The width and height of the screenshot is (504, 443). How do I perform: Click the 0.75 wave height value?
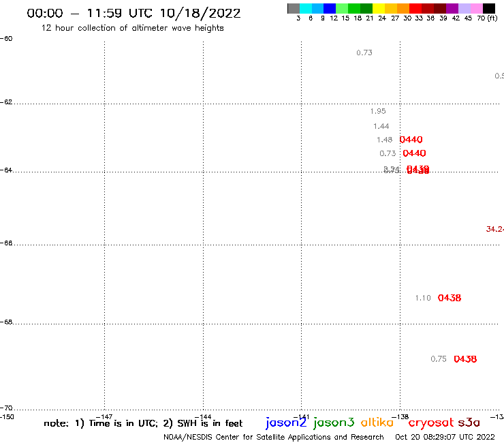tap(439, 359)
